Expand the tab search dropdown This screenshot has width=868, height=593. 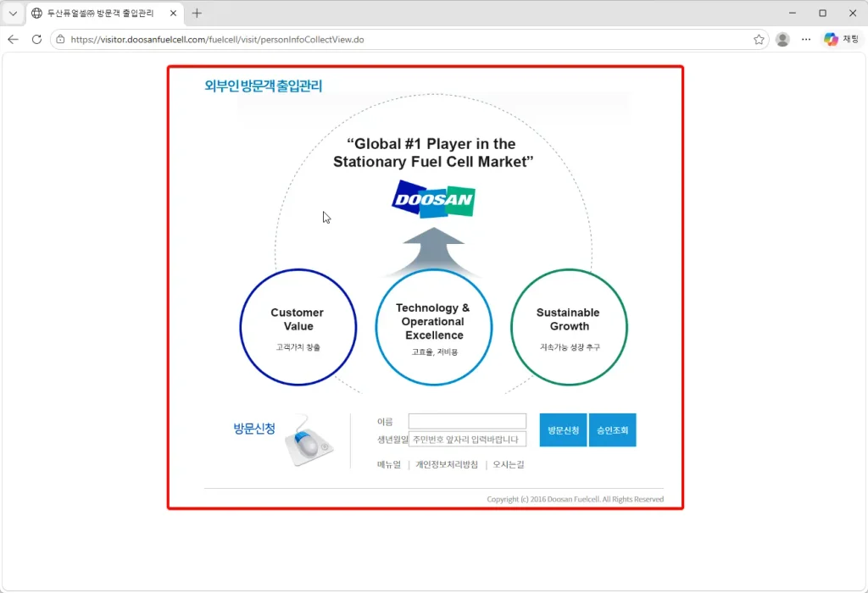pyautogui.click(x=13, y=14)
